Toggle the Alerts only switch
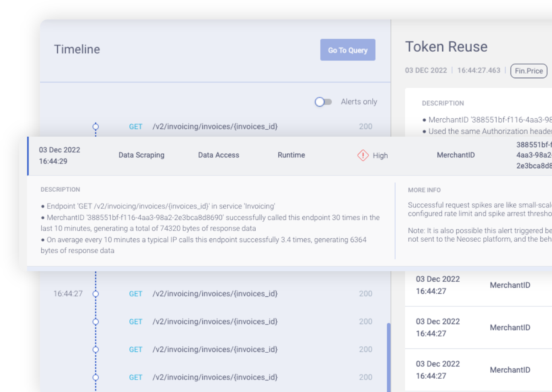This screenshot has width=552, height=392. point(323,102)
